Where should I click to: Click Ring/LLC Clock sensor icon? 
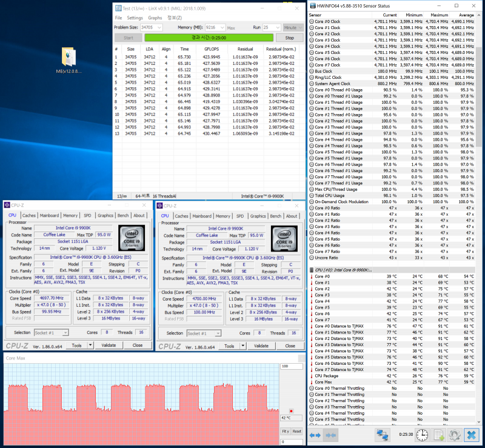pyautogui.click(x=312, y=78)
